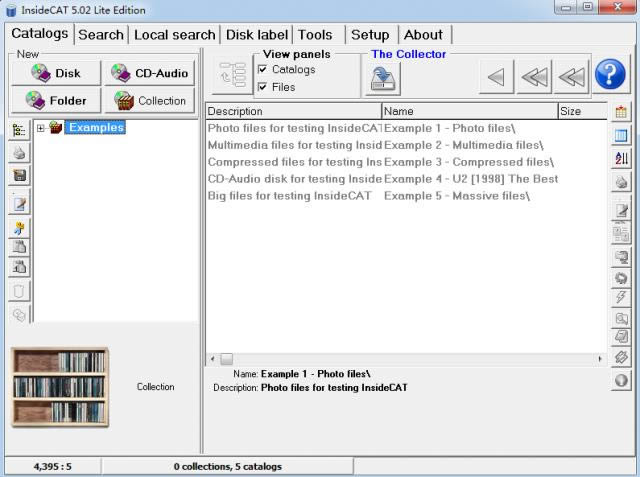Click the horizontal scrollbar thumb in file list
This screenshot has width=640, height=477.
[227, 359]
